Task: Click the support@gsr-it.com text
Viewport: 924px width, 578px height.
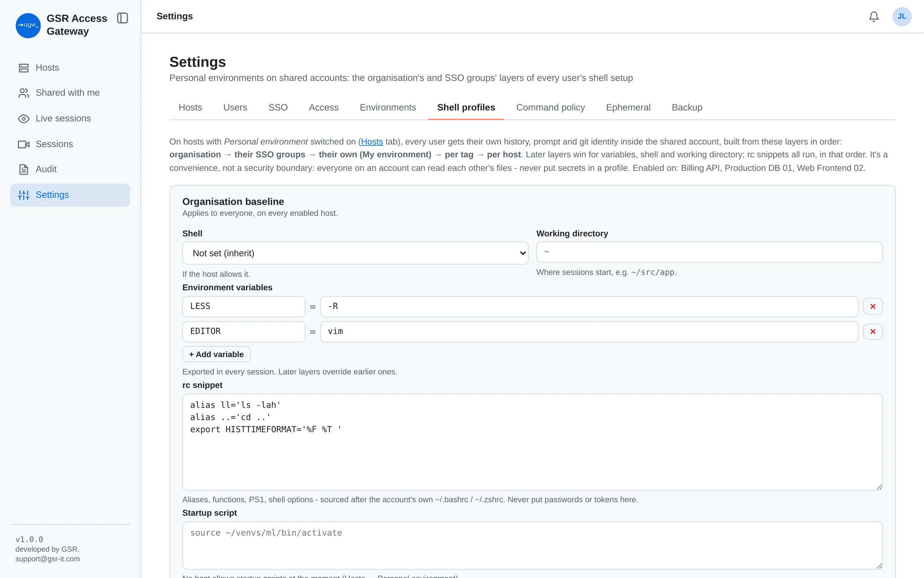Action: click(48, 559)
